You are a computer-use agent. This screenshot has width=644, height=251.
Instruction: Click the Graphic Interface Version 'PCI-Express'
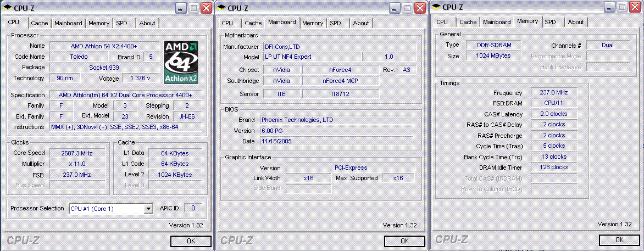pos(351,168)
